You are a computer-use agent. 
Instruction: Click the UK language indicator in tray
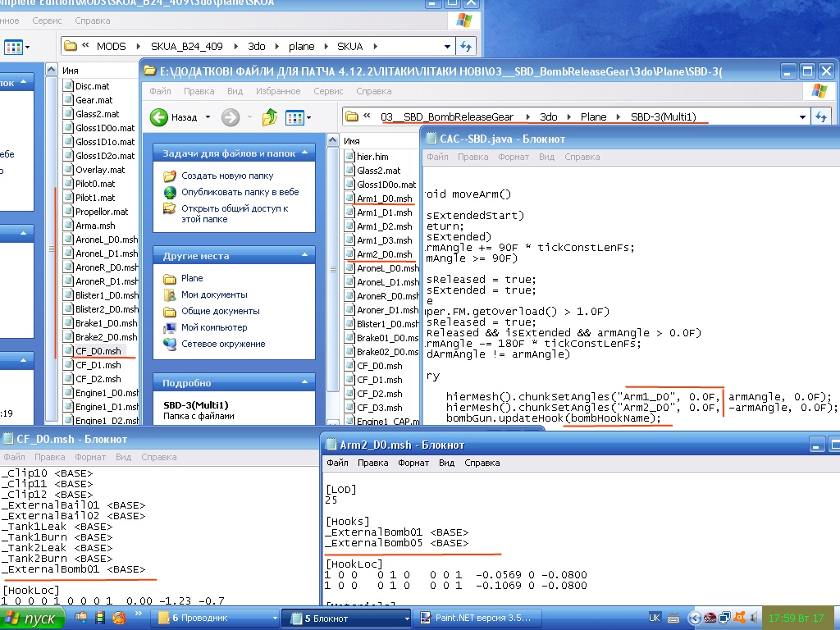tap(655, 618)
